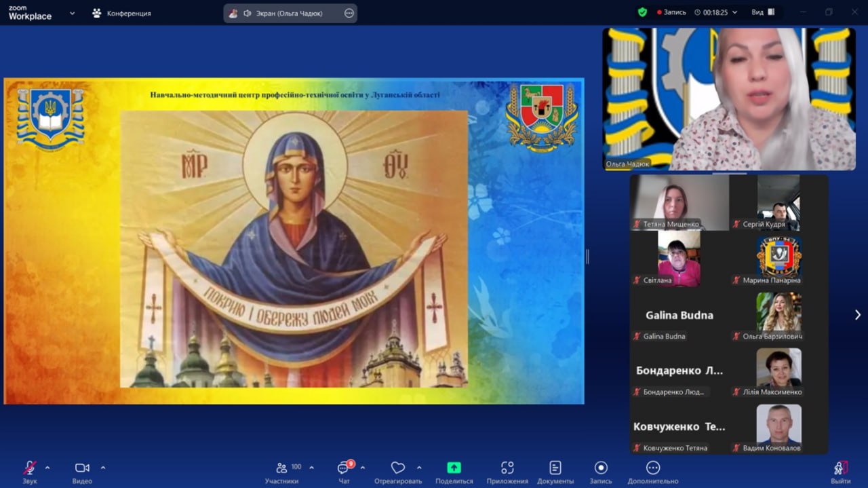Click green encryption shield icon
Image resolution: width=868 pixels, height=488 pixels.
click(642, 12)
